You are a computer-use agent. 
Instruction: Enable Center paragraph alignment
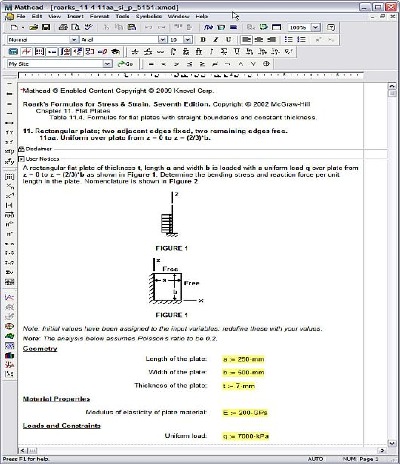259,40
